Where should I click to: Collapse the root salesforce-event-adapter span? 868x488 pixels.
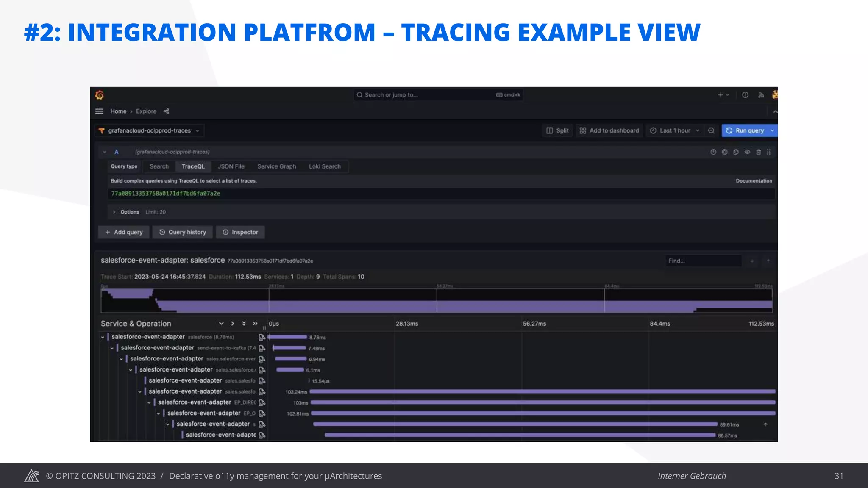(103, 337)
